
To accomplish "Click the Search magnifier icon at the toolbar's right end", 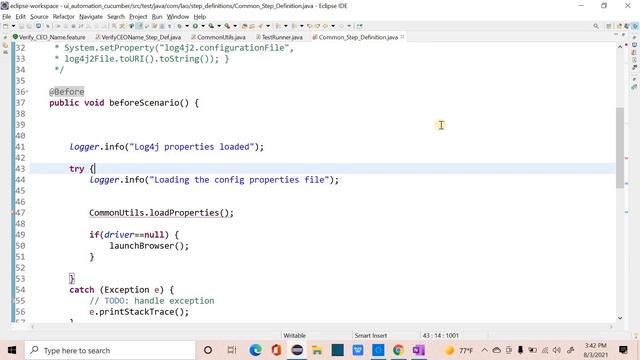I will click(596, 26).
